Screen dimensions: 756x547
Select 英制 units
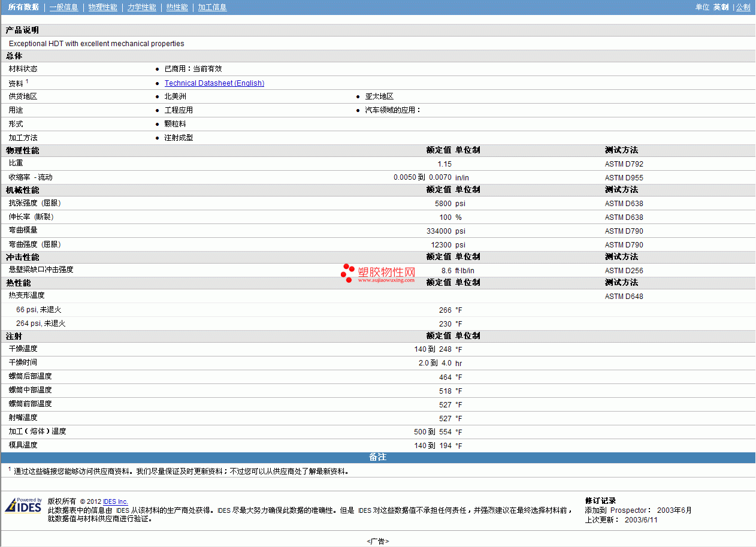coord(721,7)
